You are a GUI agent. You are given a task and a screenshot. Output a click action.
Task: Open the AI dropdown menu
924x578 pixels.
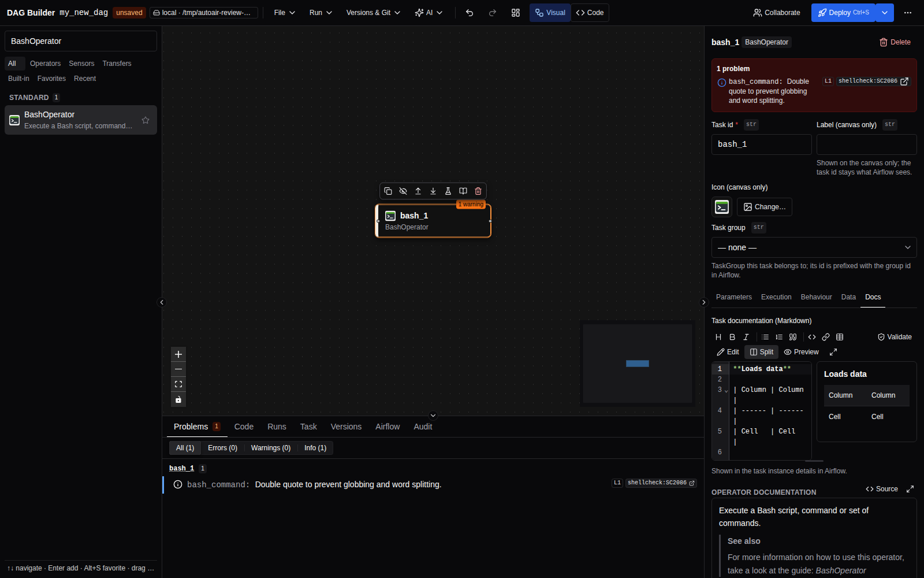point(429,13)
